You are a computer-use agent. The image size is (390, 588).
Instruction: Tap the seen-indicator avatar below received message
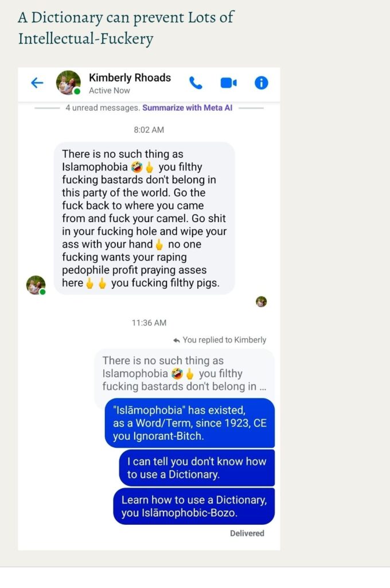pyautogui.click(x=261, y=301)
